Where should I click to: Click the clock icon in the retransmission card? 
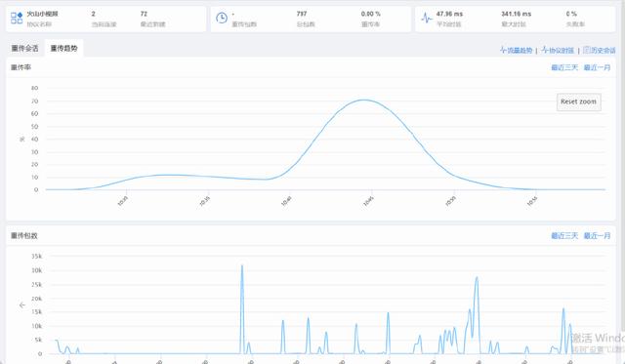pyautogui.click(x=222, y=18)
